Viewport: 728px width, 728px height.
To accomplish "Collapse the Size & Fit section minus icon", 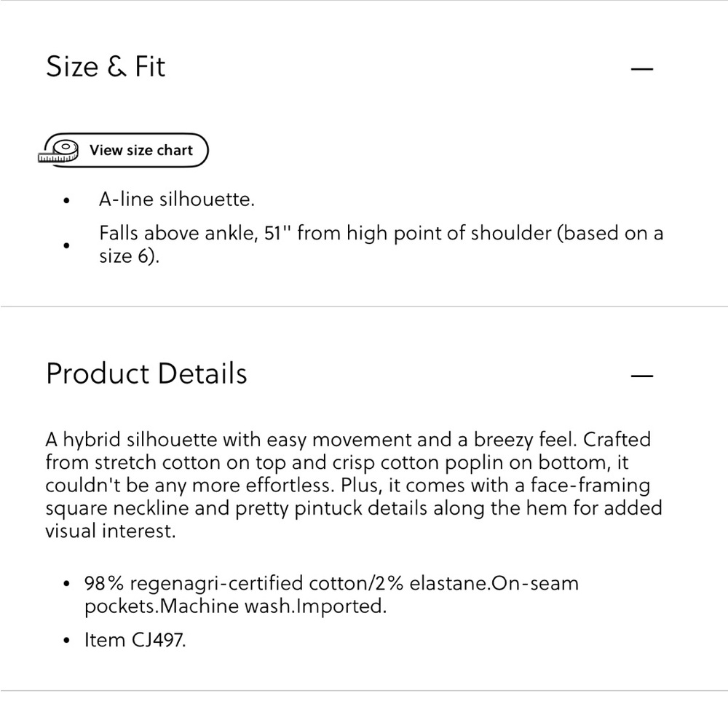I will click(x=641, y=68).
